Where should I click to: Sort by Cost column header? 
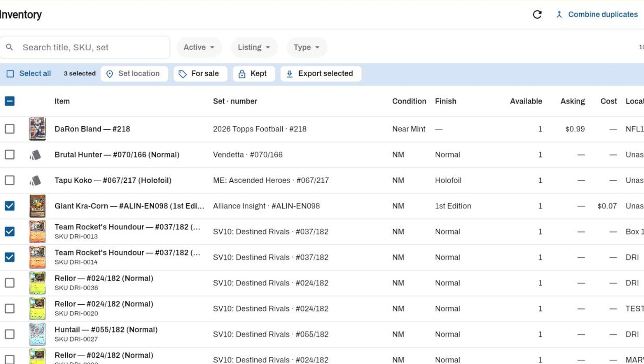(608, 101)
